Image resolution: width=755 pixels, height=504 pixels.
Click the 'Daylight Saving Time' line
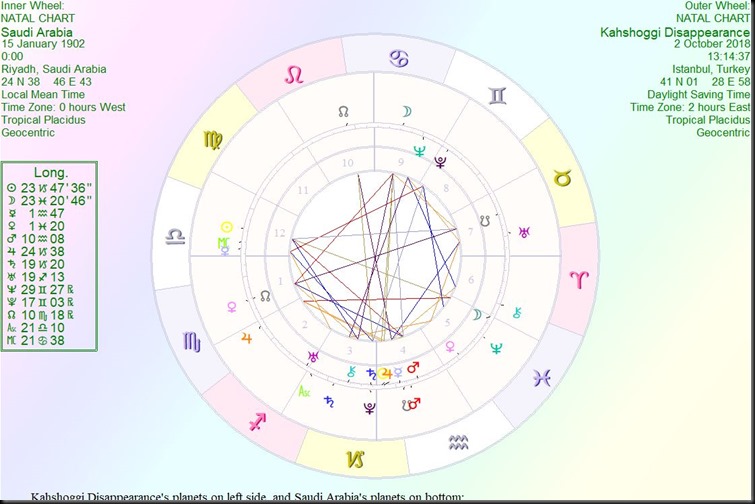699,95
